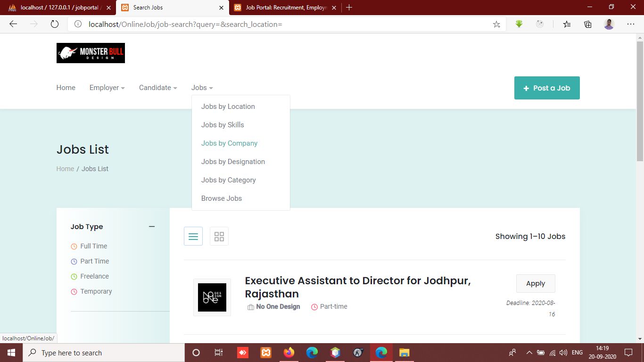This screenshot has height=362, width=644.
Task: Open the Windows Start menu
Action: pos(11,353)
